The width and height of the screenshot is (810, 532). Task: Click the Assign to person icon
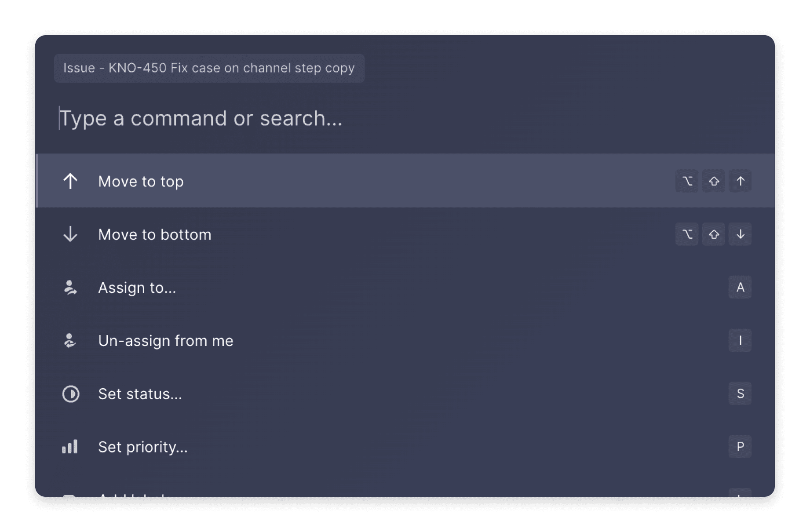(x=70, y=288)
